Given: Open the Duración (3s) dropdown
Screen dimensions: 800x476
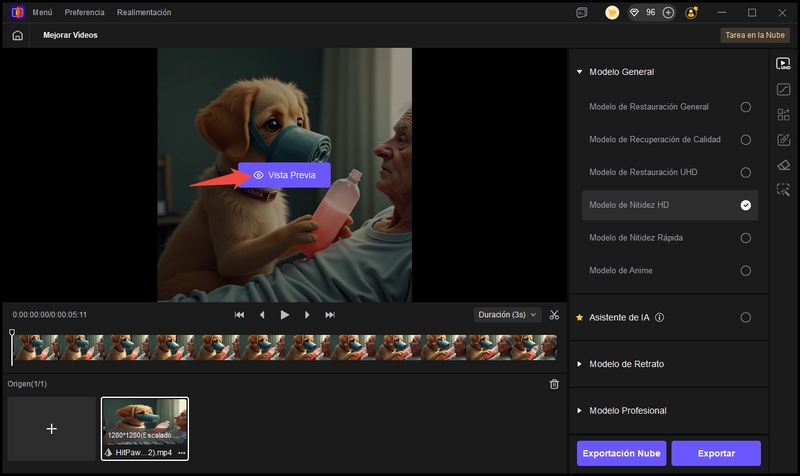Looking at the screenshot, I should coord(507,314).
